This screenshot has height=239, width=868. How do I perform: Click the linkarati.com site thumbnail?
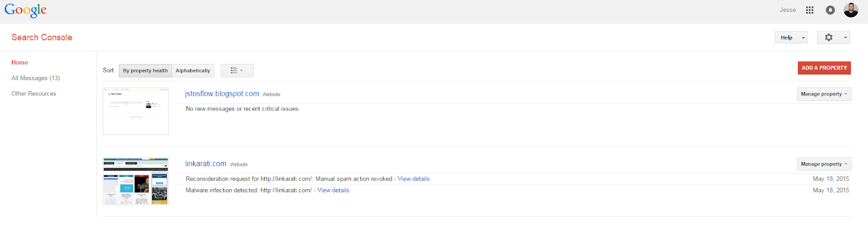pyautogui.click(x=136, y=181)
